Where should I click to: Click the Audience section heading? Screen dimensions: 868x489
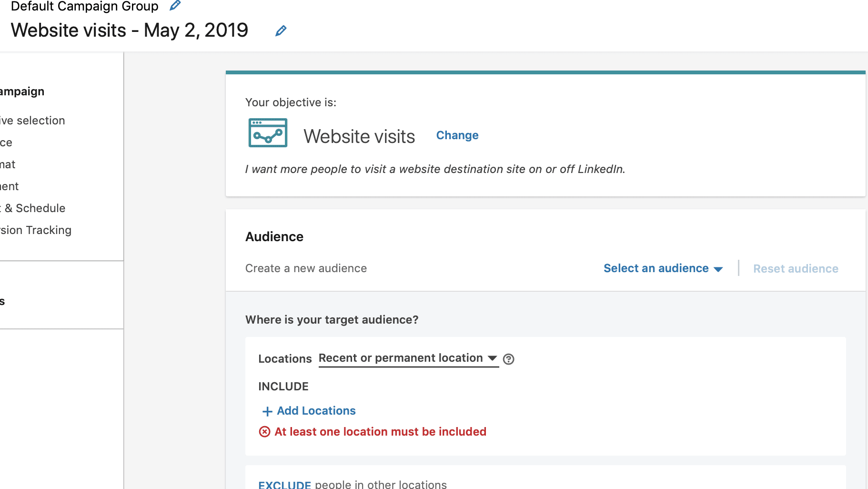click(x=274, y=237)
